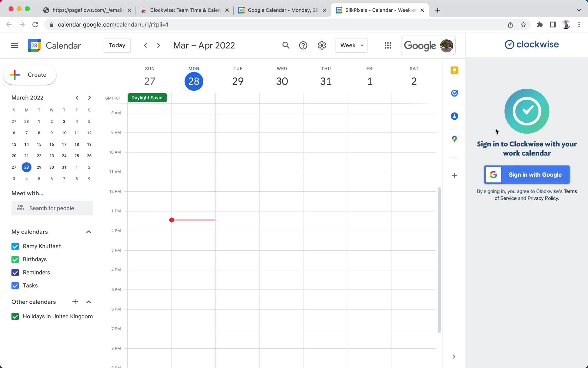Click the browser address bar
Screen dimensions: 588x368
[x=276, y=25]
